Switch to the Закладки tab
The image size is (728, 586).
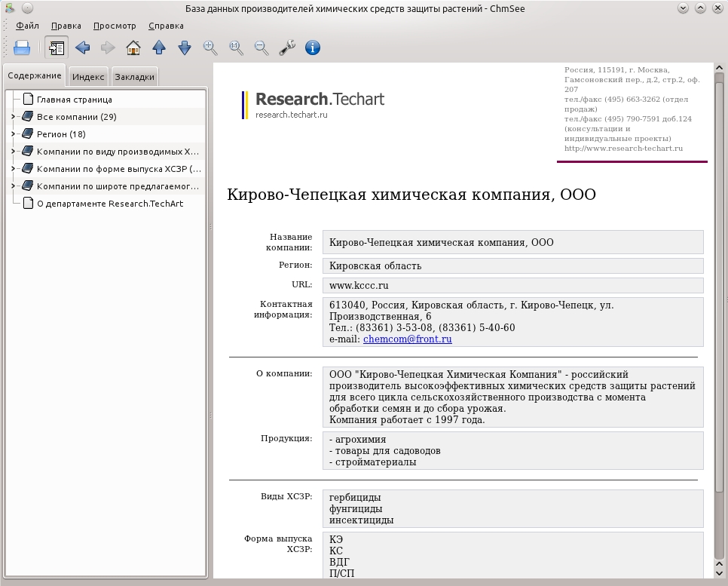(135, 77)
